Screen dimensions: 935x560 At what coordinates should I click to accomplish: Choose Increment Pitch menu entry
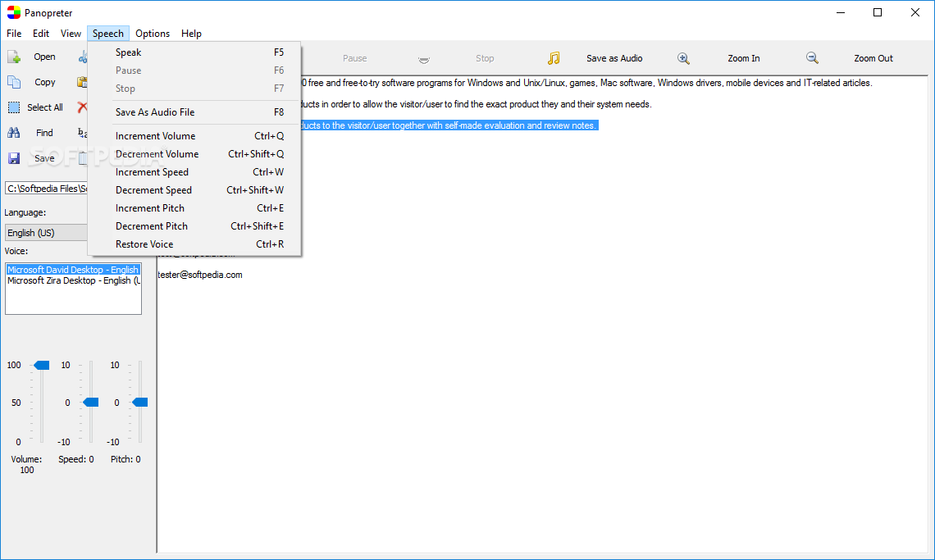[194, 208]
